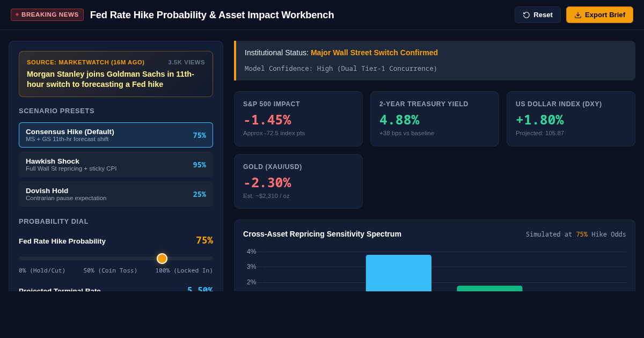Viewport: 644px width, 338px height.
Task: Click the Reset refresh icon
Action: [x=526, y=15]
